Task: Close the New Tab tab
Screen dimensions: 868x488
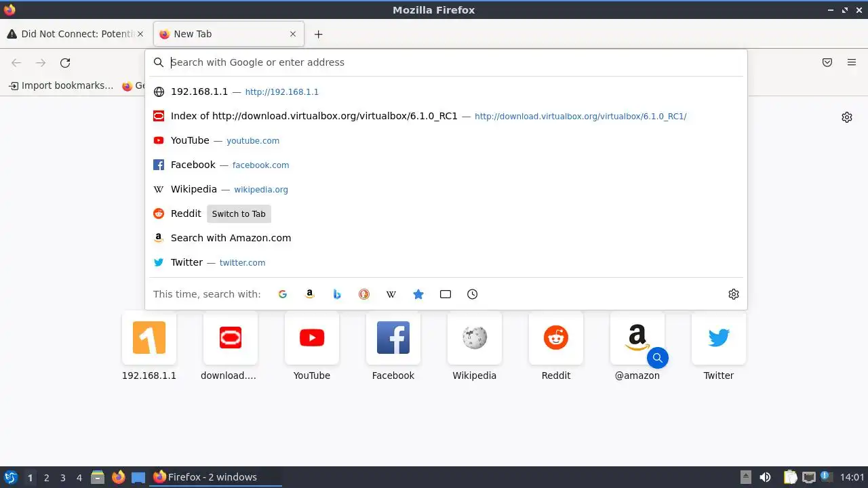Action: coord(293,34)
